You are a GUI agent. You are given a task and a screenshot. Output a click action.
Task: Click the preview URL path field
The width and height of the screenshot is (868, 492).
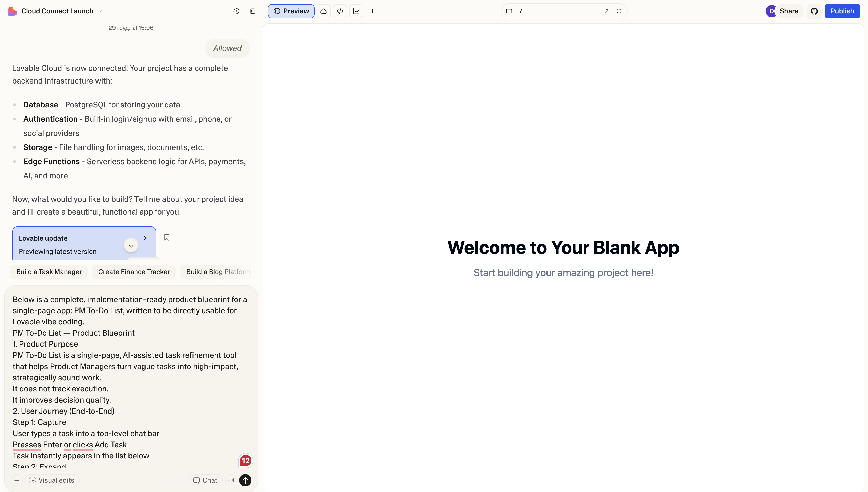tap(559, 11)
